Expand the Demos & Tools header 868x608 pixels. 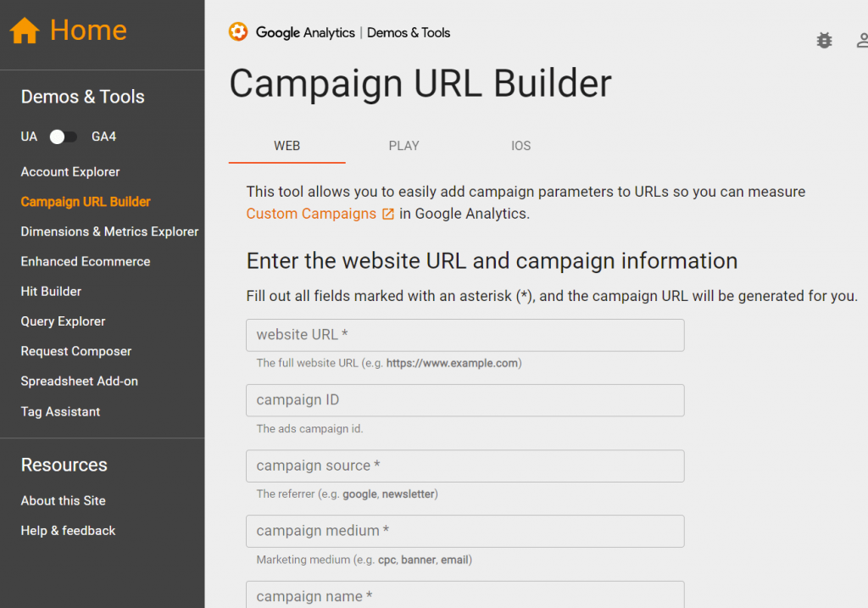(81, 96)
